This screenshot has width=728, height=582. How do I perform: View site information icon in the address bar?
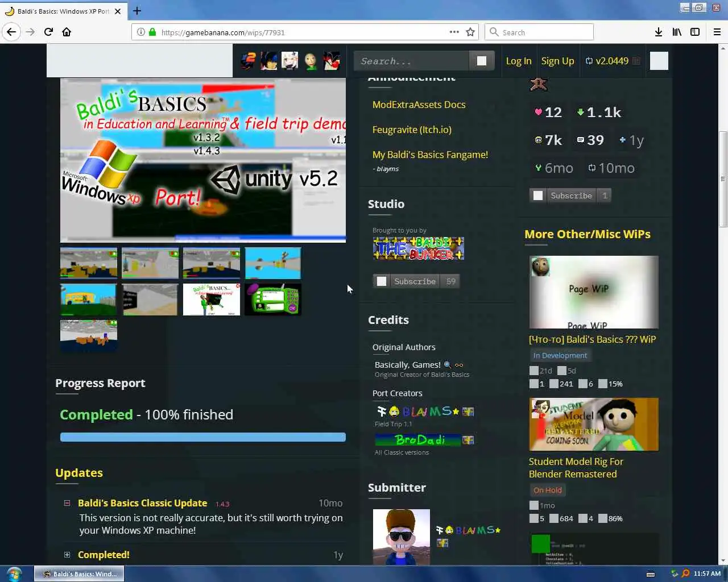(x=141, y=32)
